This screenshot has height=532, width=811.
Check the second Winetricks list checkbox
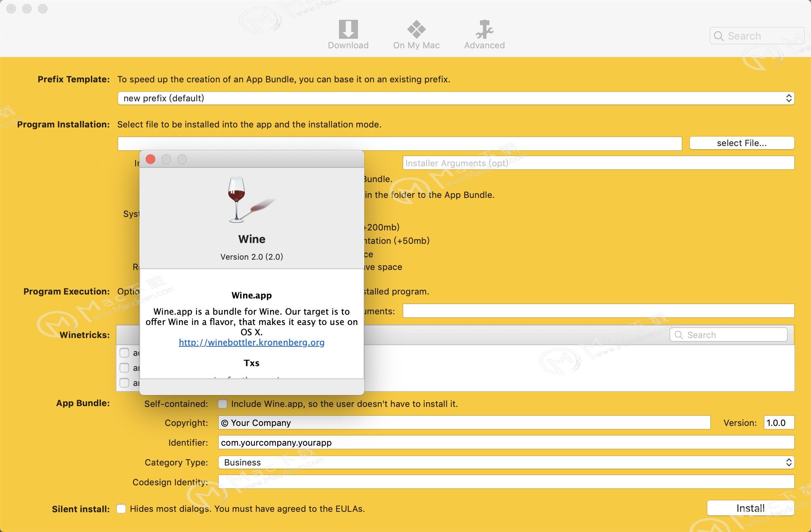pos(124,368)
